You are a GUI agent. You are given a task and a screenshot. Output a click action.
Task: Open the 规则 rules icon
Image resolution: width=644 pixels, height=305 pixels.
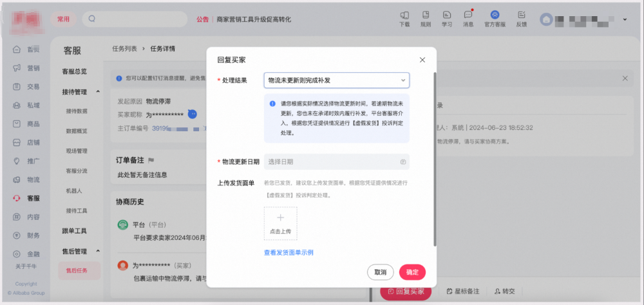tap(426, 19)
